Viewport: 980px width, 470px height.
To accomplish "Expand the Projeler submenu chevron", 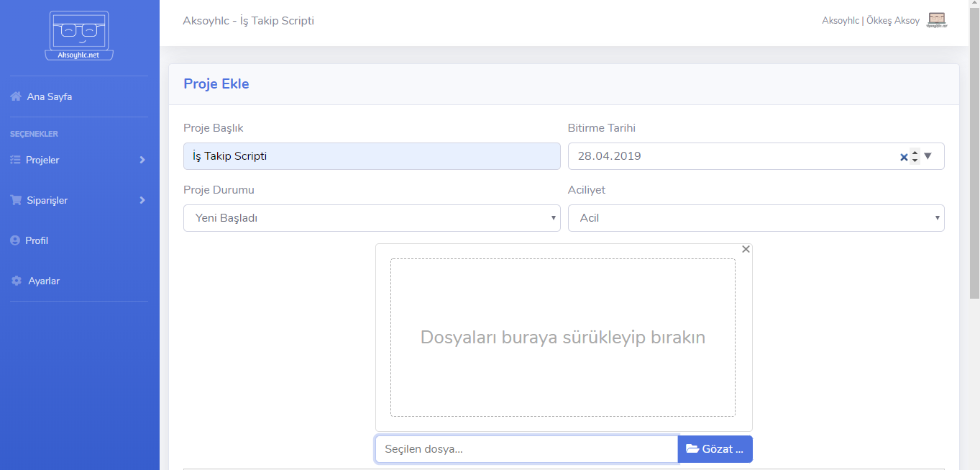I will [x=142, y=160].
